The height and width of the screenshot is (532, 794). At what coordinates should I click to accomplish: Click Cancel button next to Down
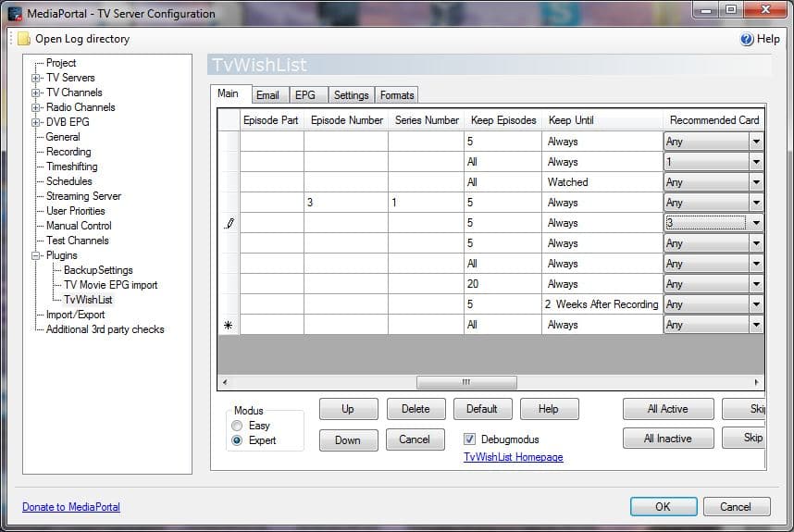415,439
